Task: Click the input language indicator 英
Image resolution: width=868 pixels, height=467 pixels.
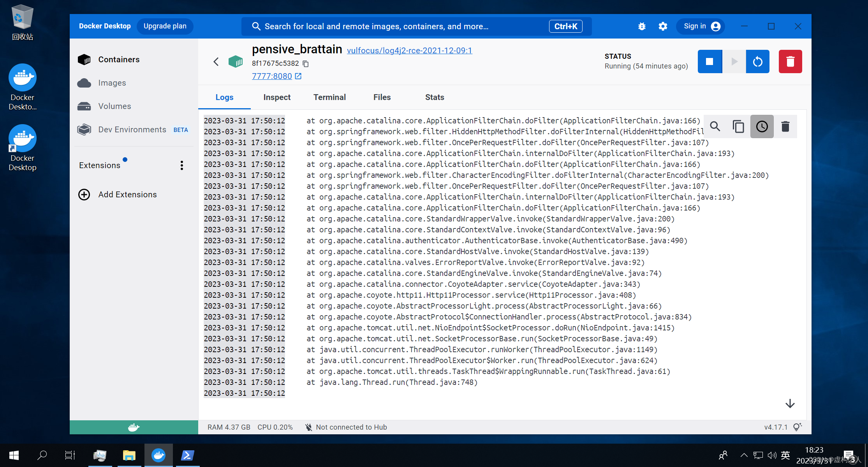Action: coord(785,455)
